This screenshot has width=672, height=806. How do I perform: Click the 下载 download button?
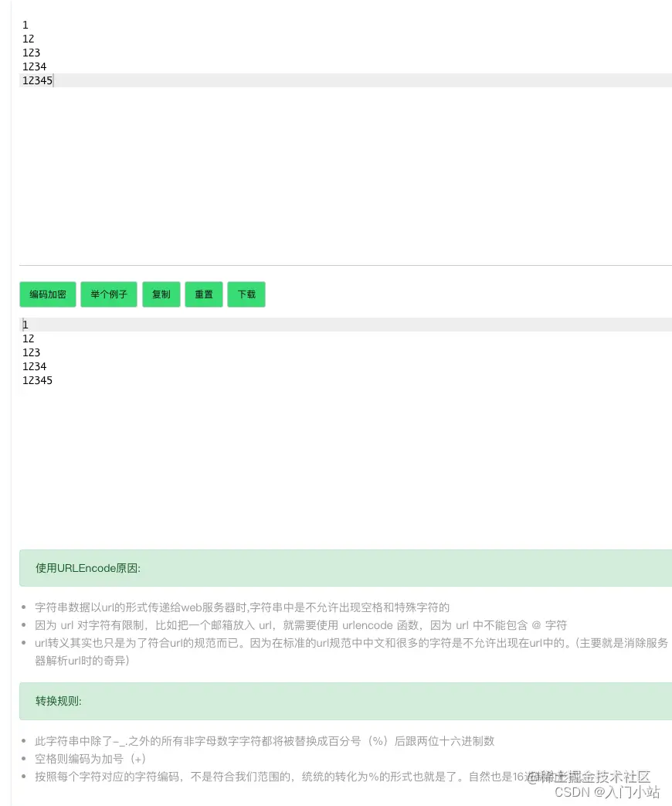pyautogui.click(x=246, y=294)
